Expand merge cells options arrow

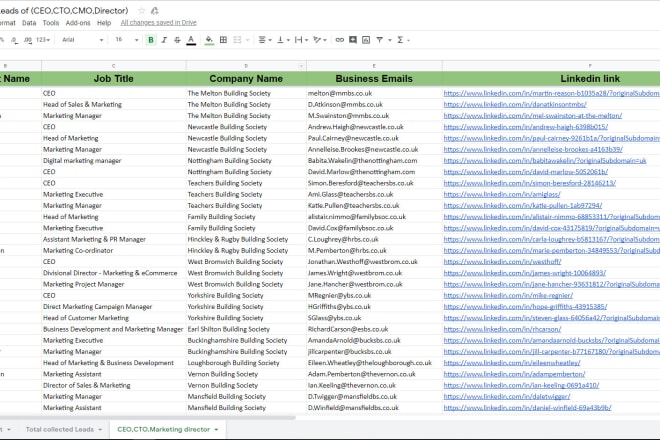[248, 40]
